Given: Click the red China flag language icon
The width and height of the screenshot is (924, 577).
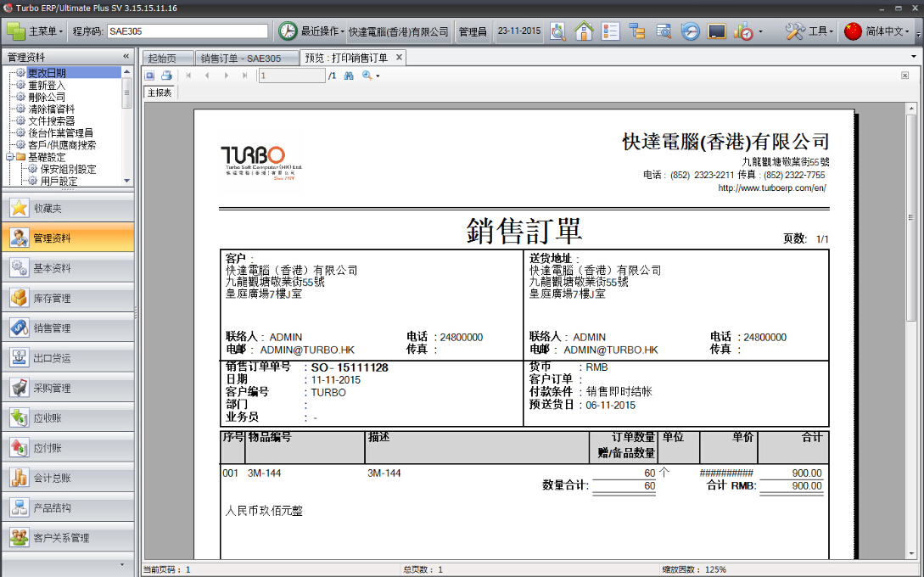Looking at the screenshot, I should point(852,31).
